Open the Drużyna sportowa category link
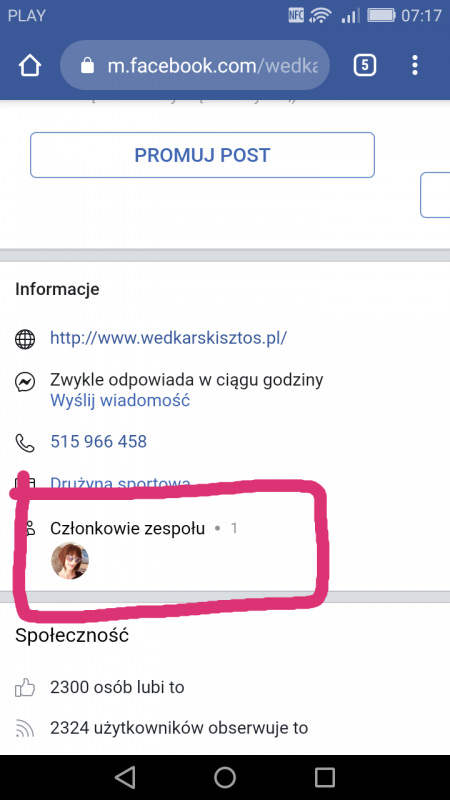 120,483
